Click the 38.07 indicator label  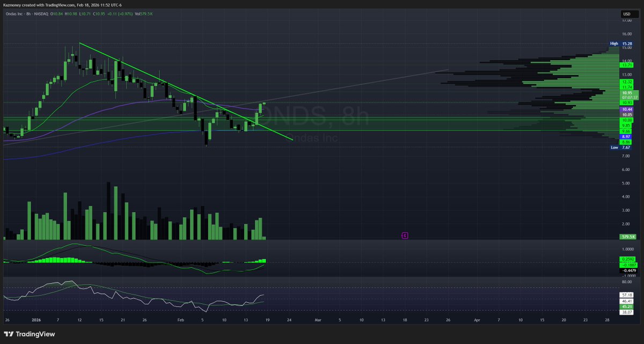[x=626, y=312]
